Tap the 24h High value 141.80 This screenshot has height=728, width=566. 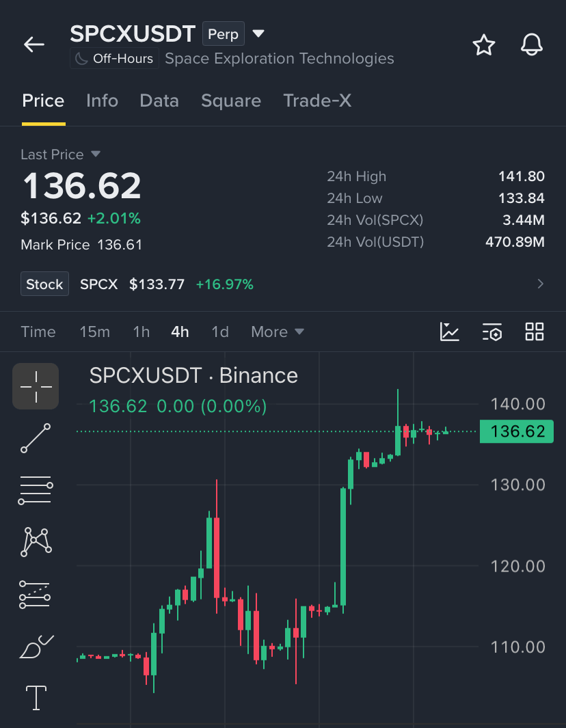522,176
